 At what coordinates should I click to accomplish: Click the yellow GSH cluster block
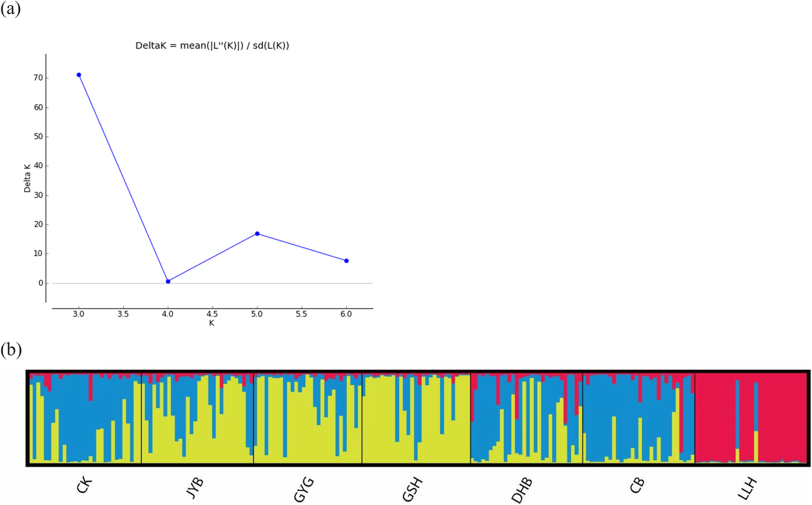pos(416,419)
